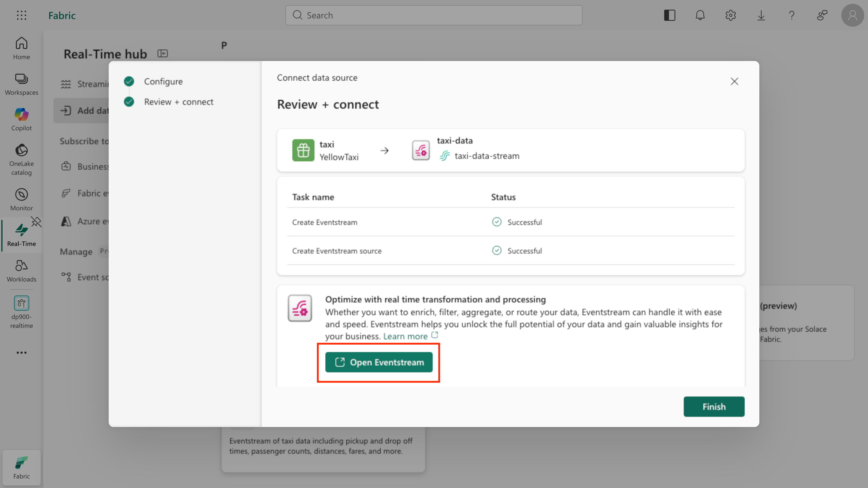The height and width of the screenshot is (488, 868).
Task: Click the taxi-data-stream label
Action: [487, 156]
